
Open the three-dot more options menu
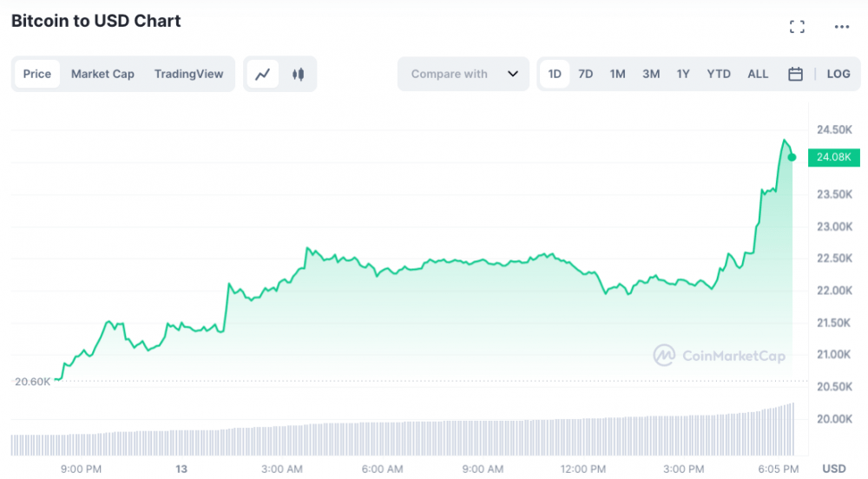tap(842, 27)
